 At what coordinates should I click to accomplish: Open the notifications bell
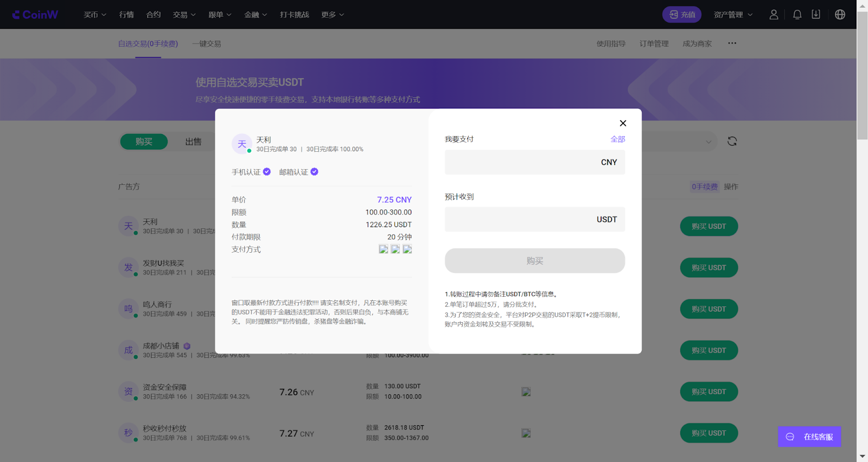pyautogui.click(x=797, y=15)
